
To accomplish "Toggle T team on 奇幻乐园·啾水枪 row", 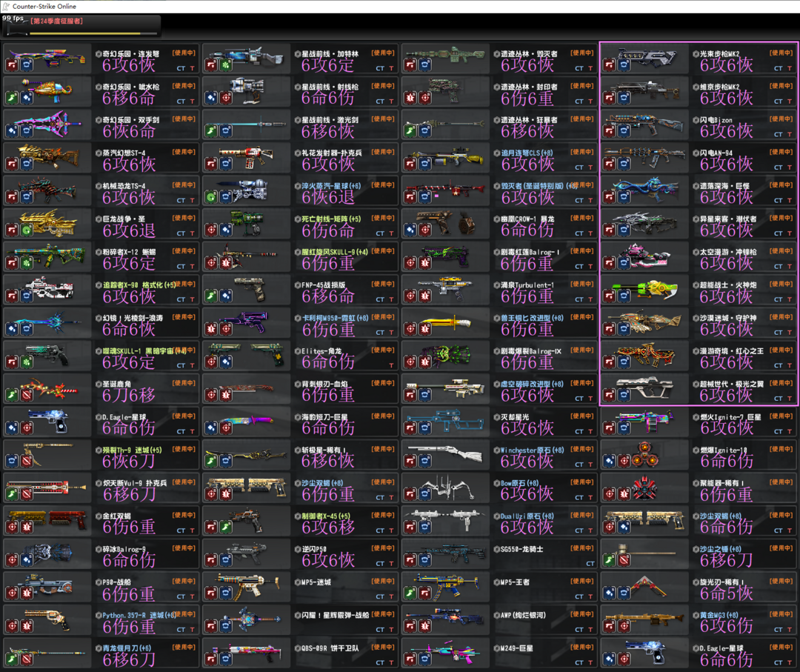I will click(x=193, y=102).
